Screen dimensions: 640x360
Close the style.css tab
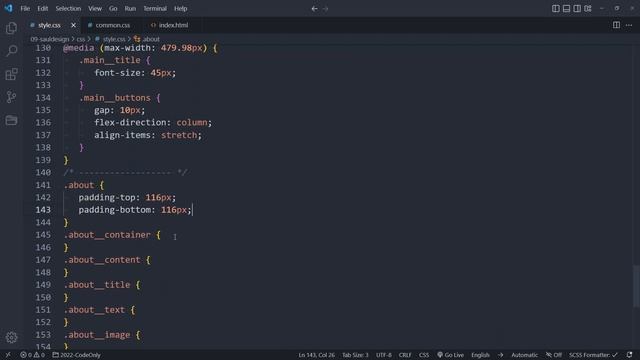73,25
